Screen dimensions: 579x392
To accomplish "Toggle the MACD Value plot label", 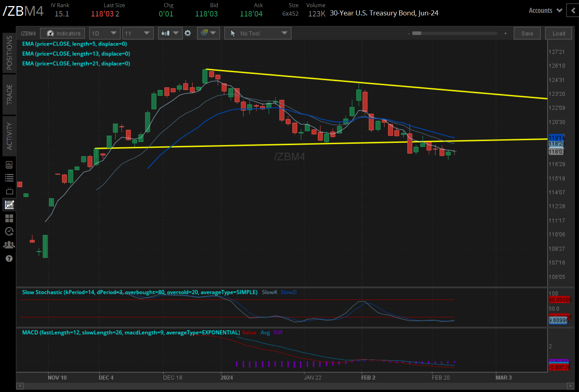I will [249, 333].
